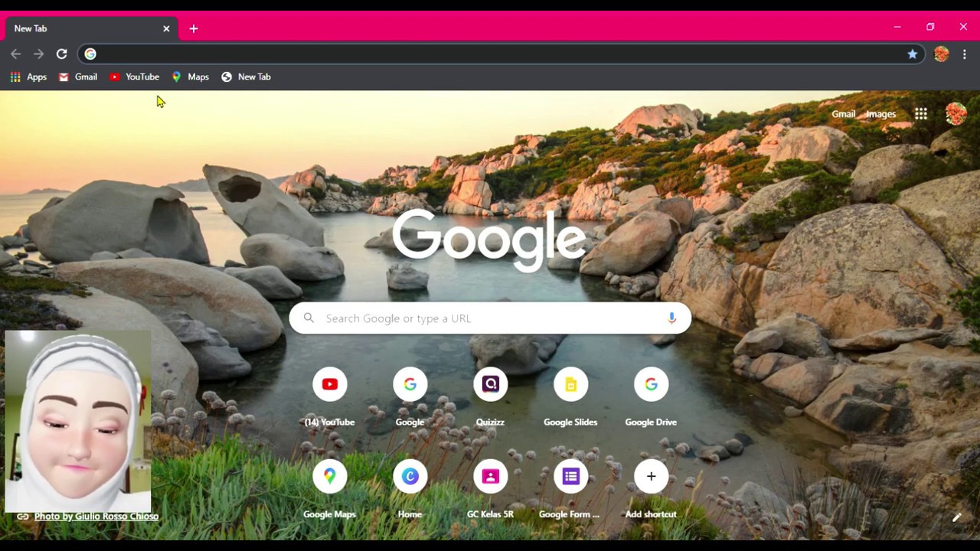Restore down the Chrome window

click(x=930, y=28)
